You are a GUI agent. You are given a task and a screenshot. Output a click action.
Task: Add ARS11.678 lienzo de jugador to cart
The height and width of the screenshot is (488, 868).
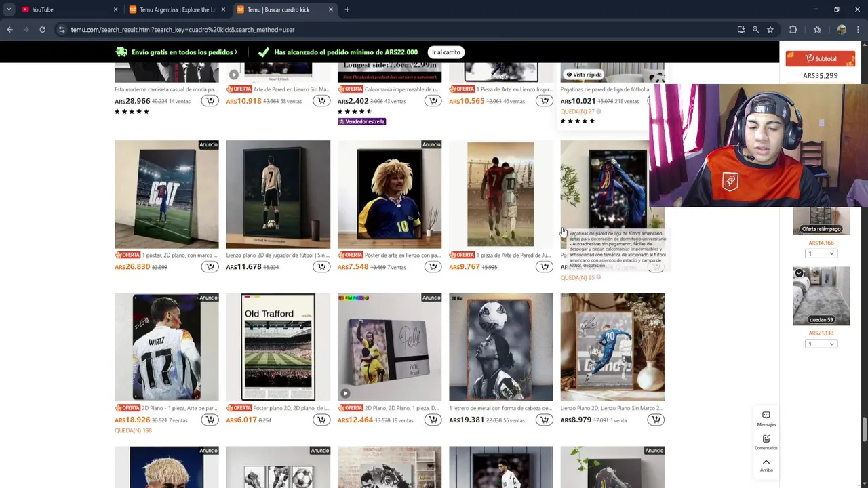[x=321, y=267]
